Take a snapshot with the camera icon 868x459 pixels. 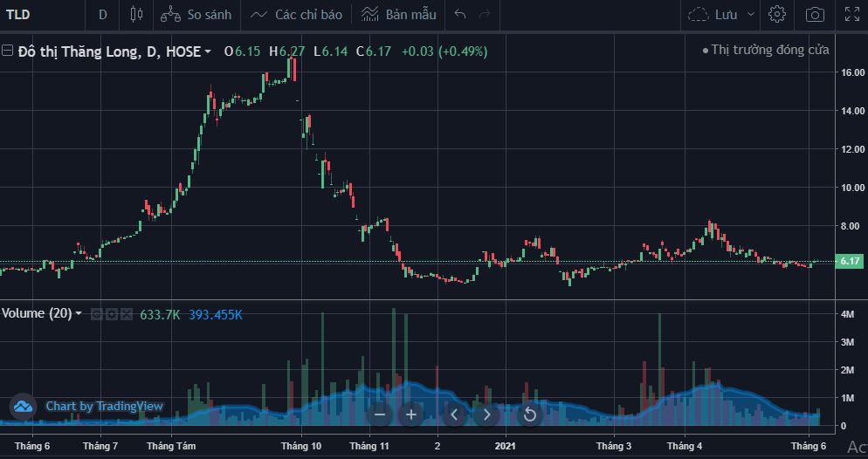tap(815, 14)
